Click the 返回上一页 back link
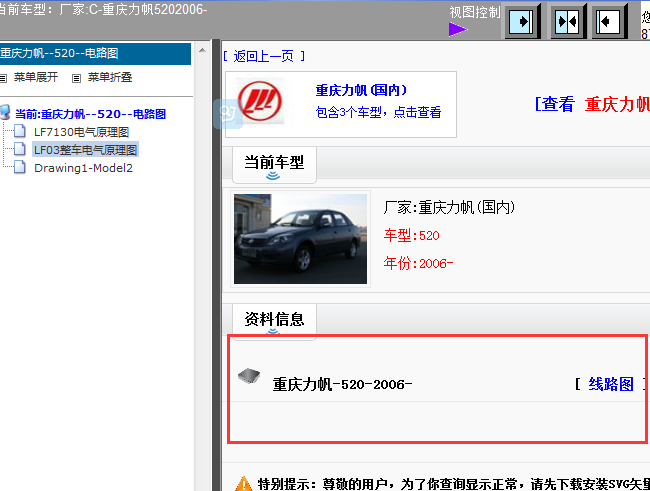Screen dimensions: 650x491 pos(264,56)
